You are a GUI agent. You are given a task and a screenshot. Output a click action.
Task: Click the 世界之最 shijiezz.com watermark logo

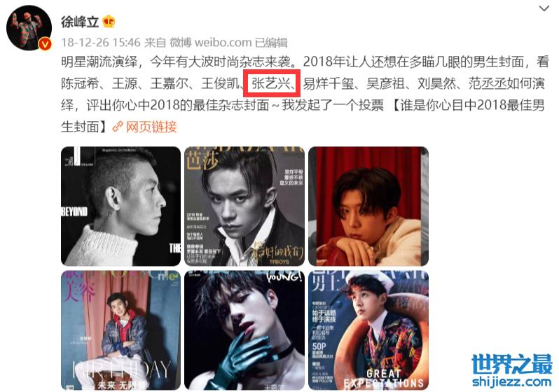[x=511, y=371]
